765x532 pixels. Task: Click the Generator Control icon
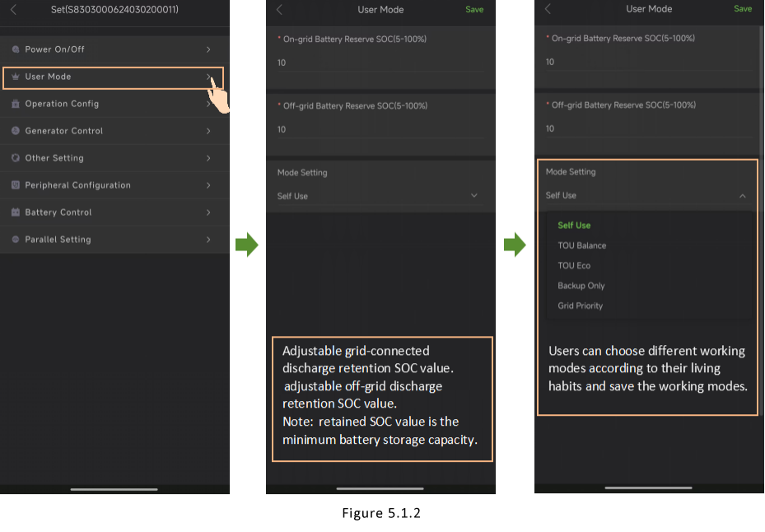tap(16, 131)
